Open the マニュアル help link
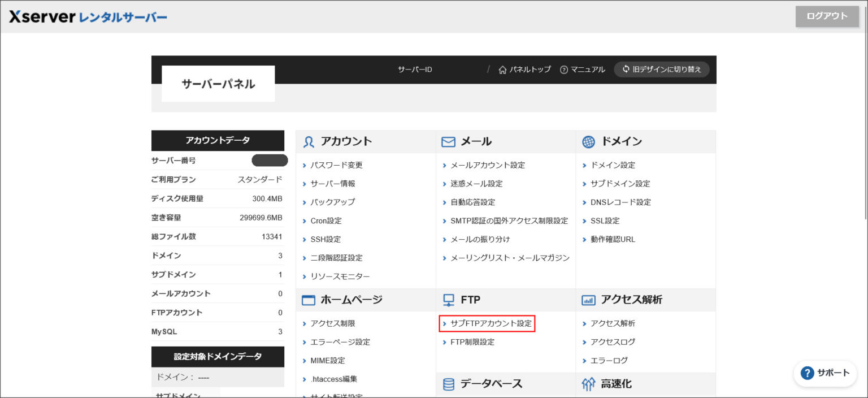 click(583, 69)
